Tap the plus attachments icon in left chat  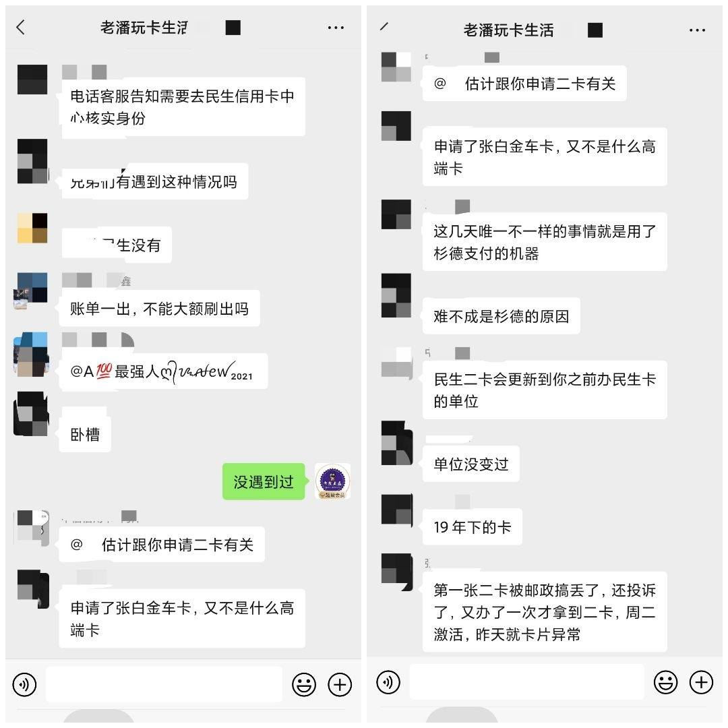340,684
